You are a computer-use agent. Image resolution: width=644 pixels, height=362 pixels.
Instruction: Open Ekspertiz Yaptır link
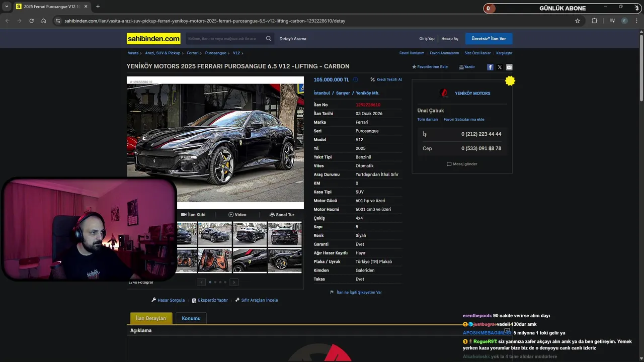point(210,300)
